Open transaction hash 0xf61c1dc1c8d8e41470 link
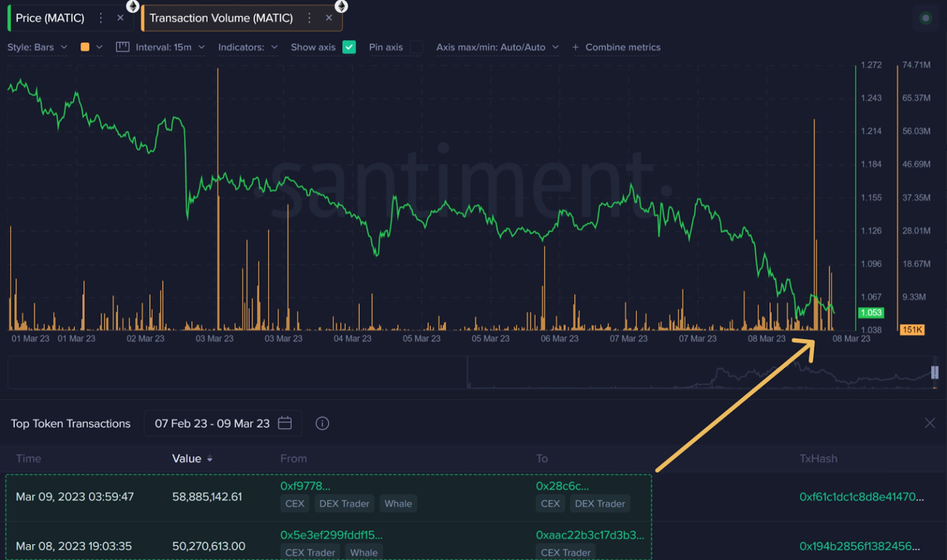 [861, 497]
